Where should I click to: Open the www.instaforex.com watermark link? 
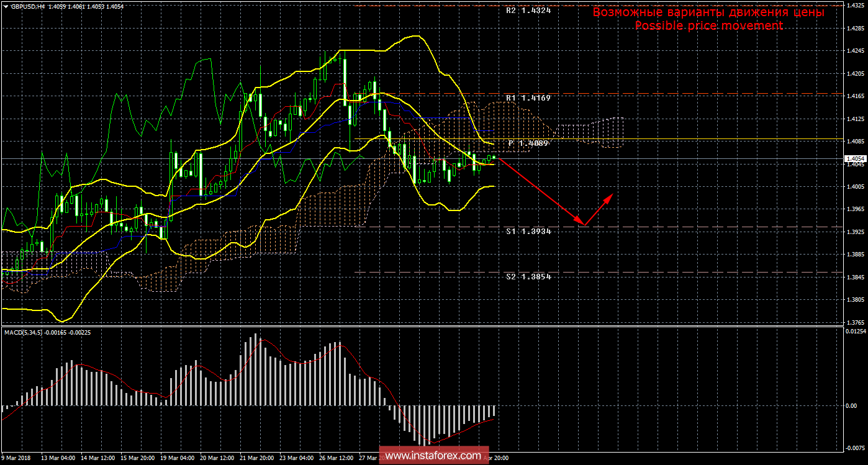pos(433,456)
